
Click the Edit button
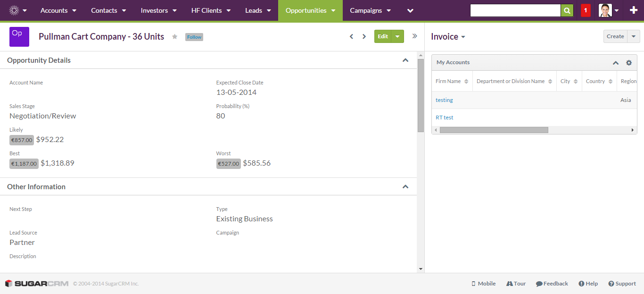point(383,36)
